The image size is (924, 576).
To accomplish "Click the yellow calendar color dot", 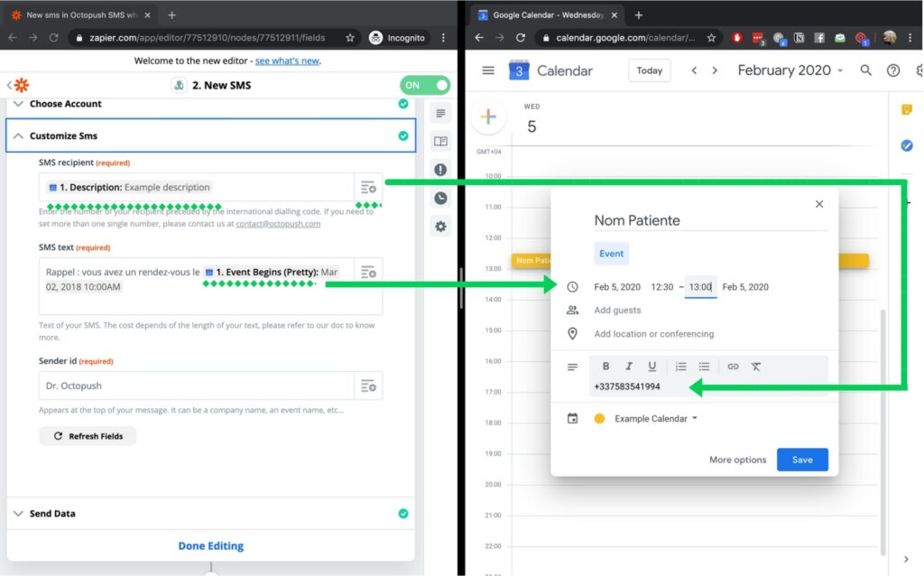I will click(599, 419).
